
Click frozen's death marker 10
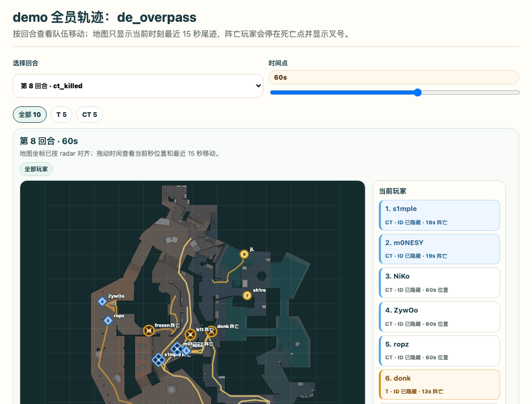click(x=148, y=331)
